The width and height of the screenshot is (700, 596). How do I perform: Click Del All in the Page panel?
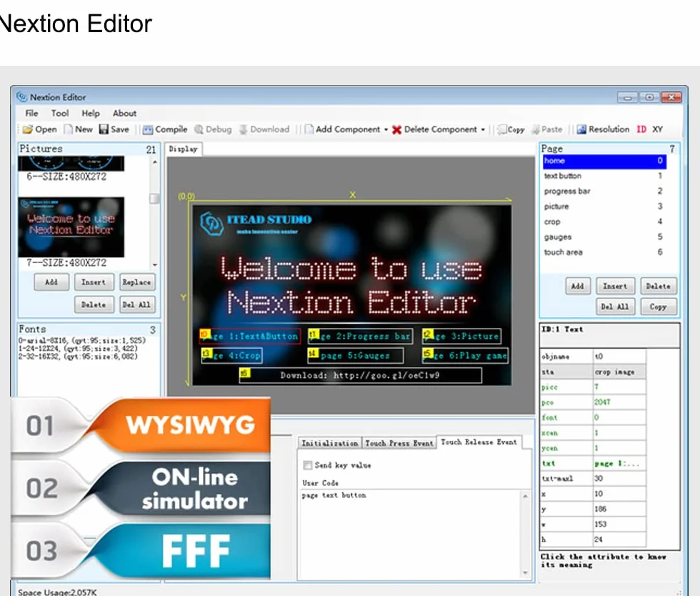click(x=615, y=307)
